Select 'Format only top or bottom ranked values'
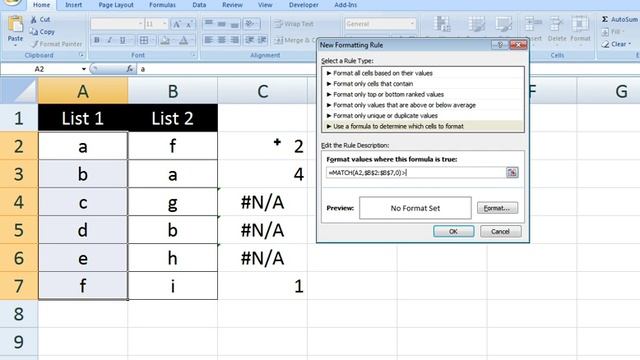Image resolution: width=640 pixels, height=360 pixels. (423, 94)
